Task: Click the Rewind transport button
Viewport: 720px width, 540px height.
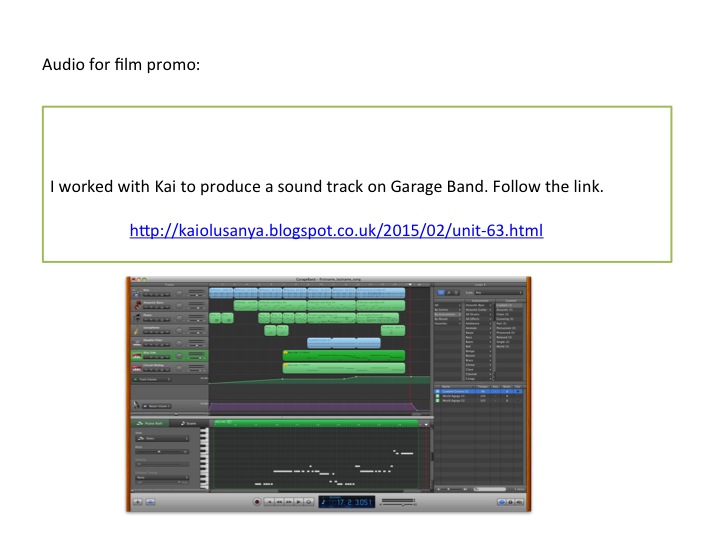Action: (x=279, y=502)
